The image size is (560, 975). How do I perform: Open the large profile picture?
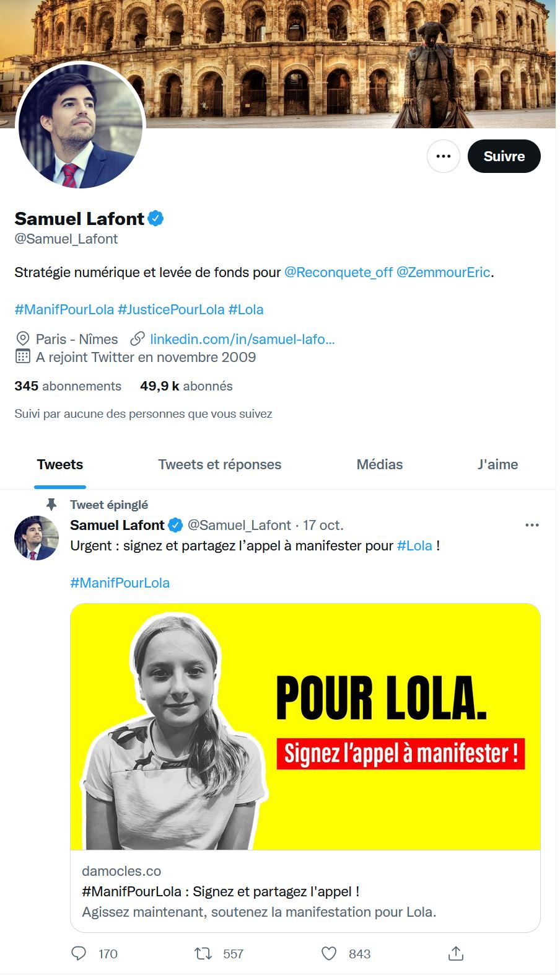click(81, 126)
